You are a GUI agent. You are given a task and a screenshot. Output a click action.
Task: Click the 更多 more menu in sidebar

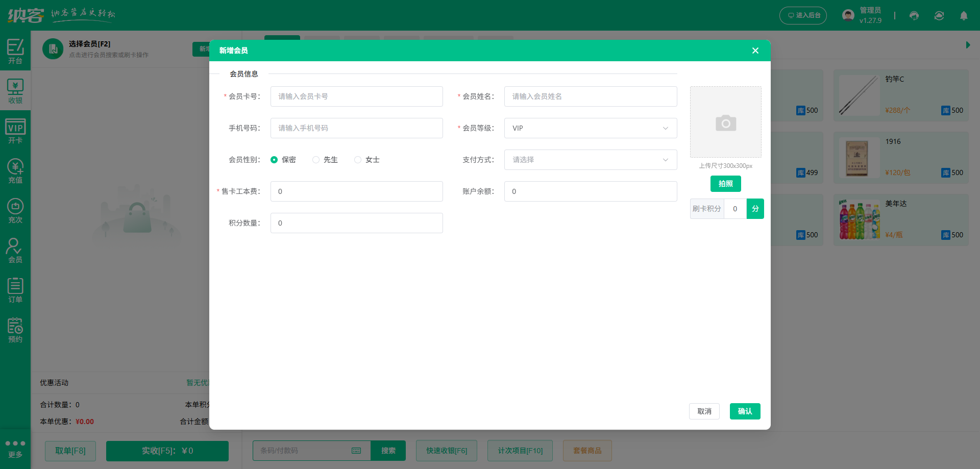point(15,448)
